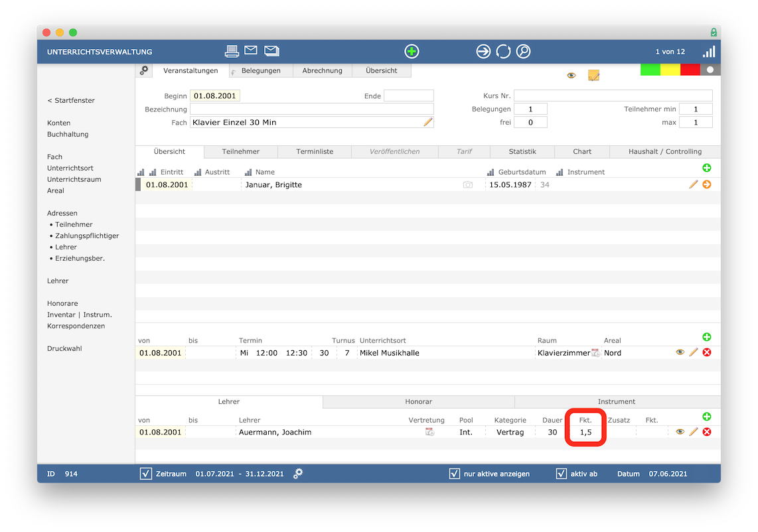Go back to Startfenster
758x532 pixels.
[x=71, y=101]
